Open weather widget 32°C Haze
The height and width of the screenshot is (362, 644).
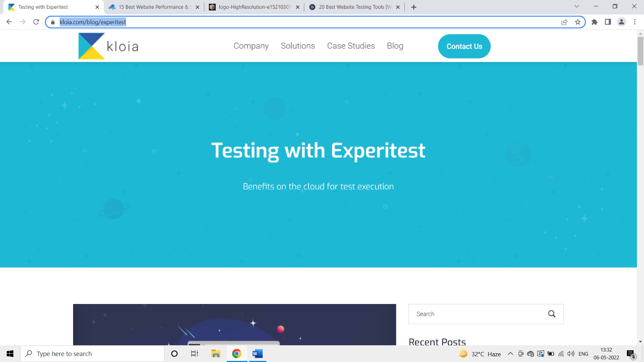click(480, 354)
